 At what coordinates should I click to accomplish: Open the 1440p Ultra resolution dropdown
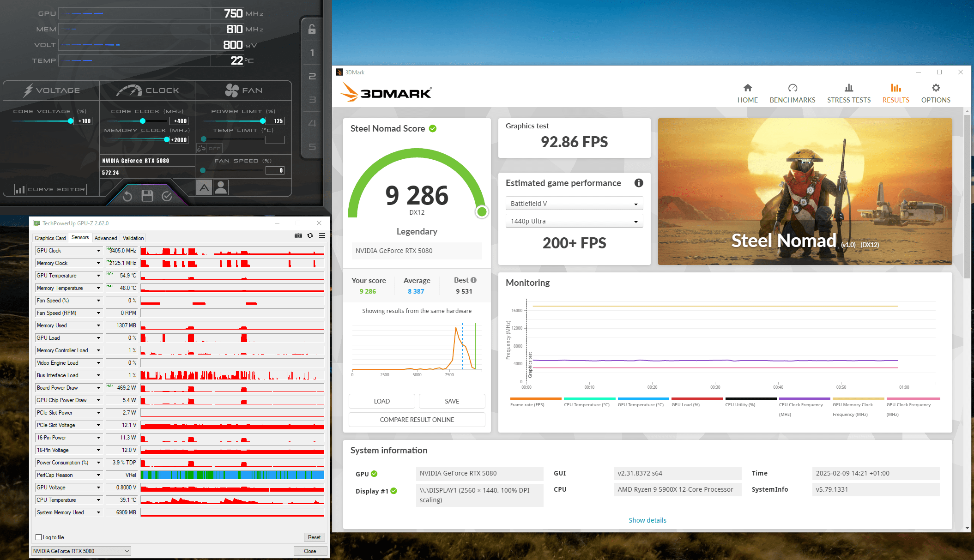574,221
